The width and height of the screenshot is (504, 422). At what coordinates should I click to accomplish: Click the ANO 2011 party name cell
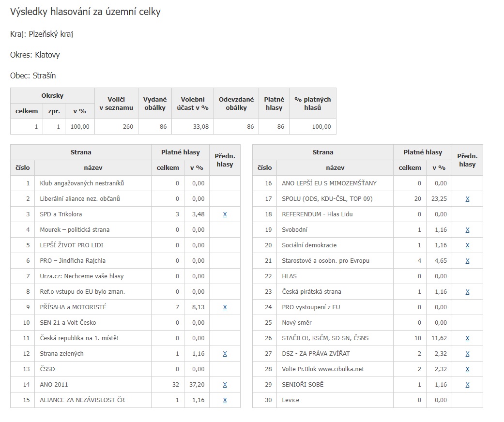click(x=93, y=385)
